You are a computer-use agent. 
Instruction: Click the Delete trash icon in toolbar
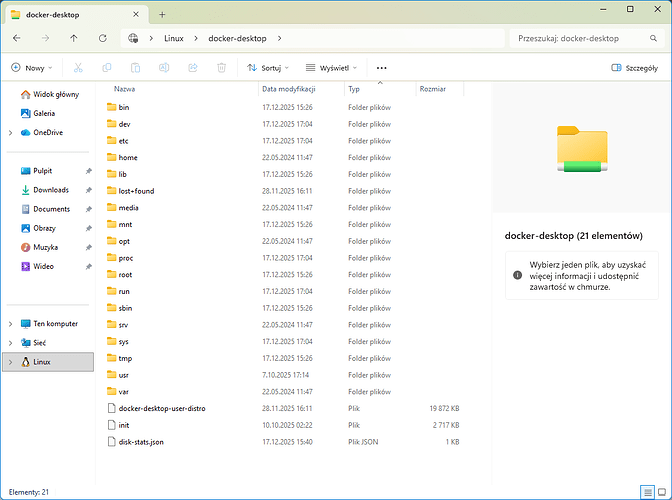click(222, 68)
